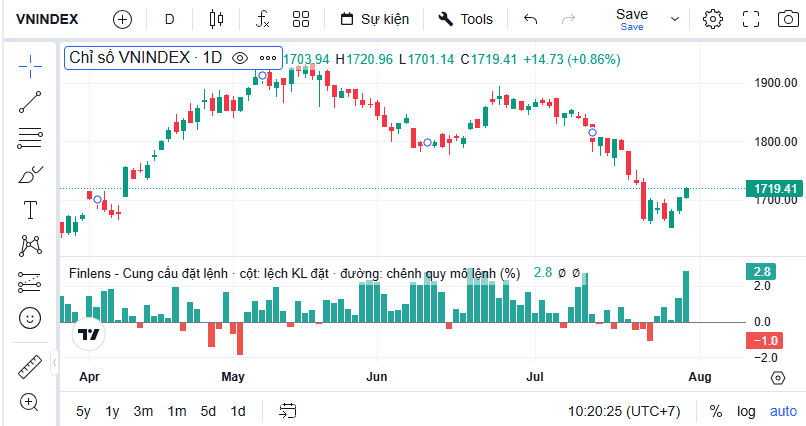806x426 pixels.
Task: Set range to 3m
Action: 143,411
